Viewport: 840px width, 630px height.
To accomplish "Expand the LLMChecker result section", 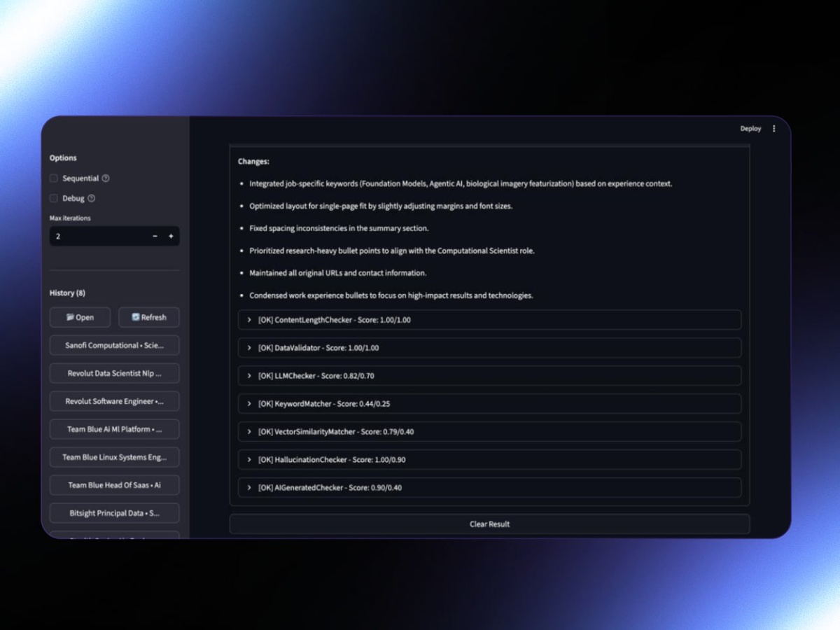I will pos(489,376).
